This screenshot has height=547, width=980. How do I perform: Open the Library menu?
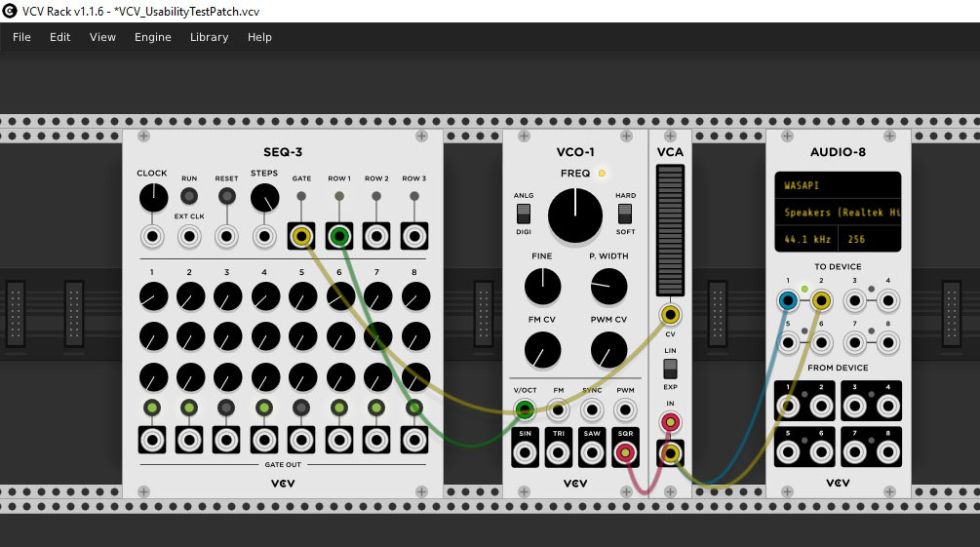point(209,37)
